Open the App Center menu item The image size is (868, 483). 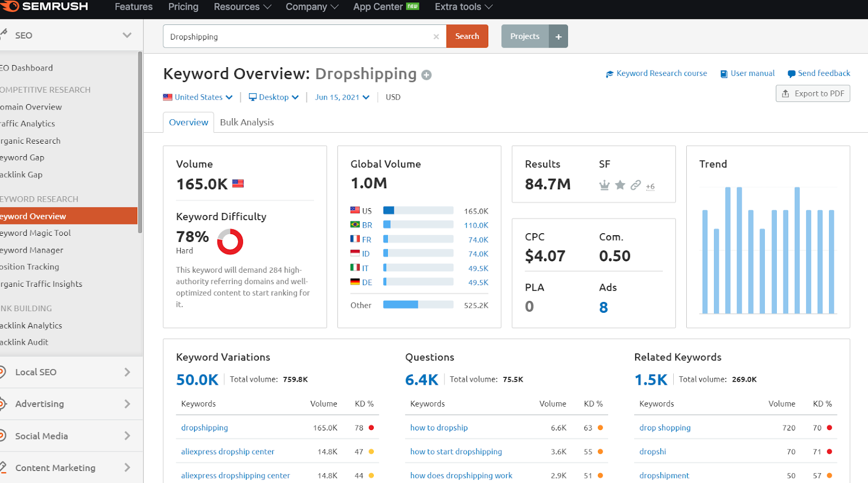click(386, 7)
